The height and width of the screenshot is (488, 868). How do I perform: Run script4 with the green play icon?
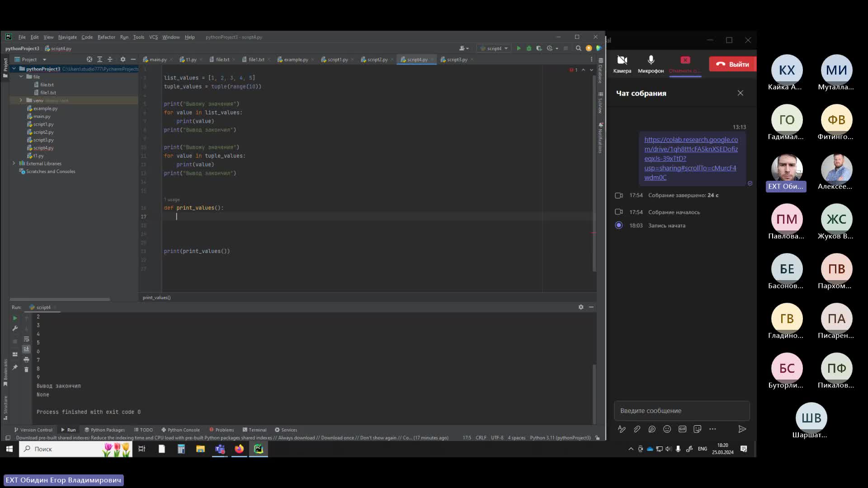pyautogui.click(x=519, y=48)
